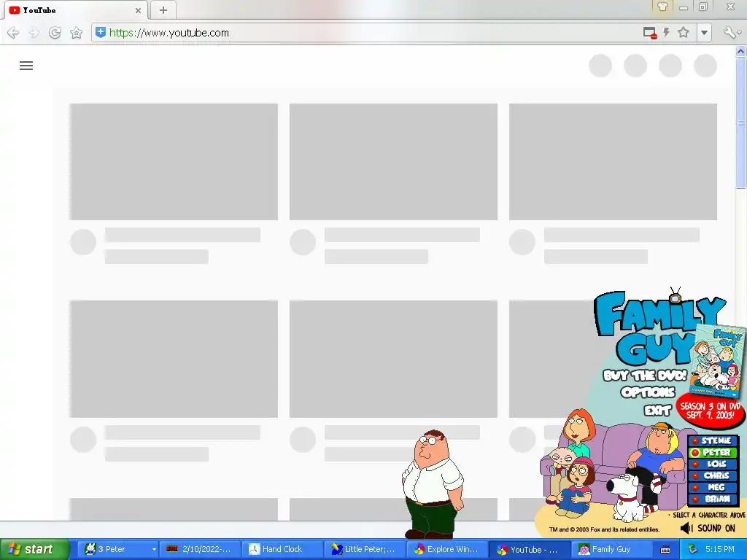The width and height of the screenshot is (747, 560).
Task: Switch to YouTube taskbar button
Action: [x=530, y=549]
